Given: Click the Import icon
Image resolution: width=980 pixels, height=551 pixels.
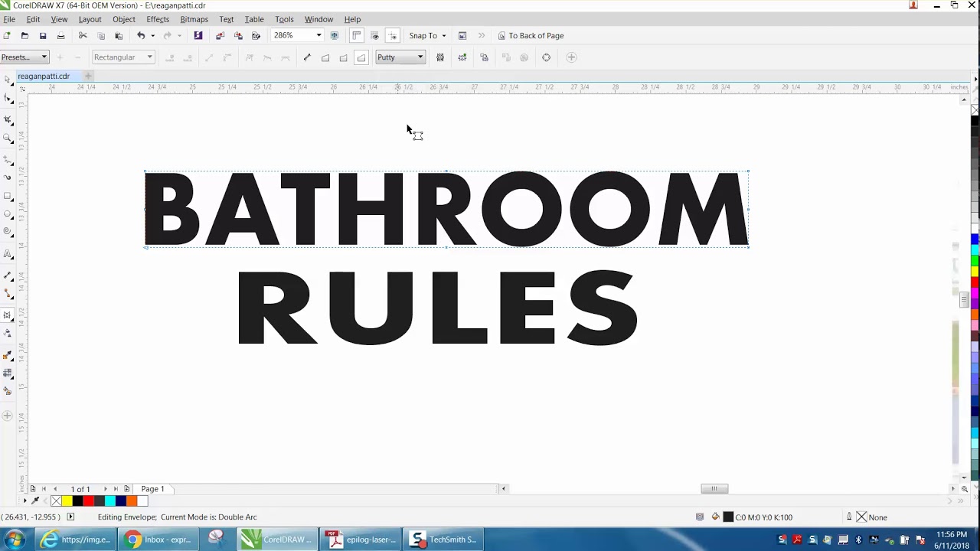Looking at the screenshot, I should (220, 36).
